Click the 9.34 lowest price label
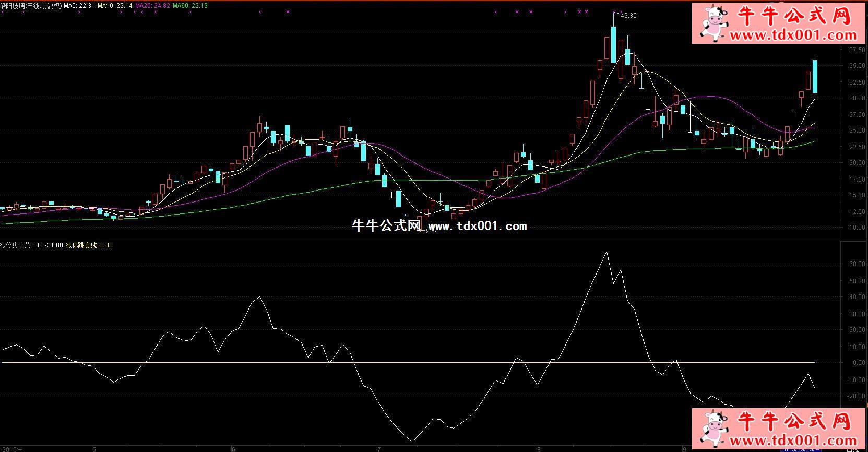Image resolution: width=868 pixels, height=452 pixels. (432, 231)
